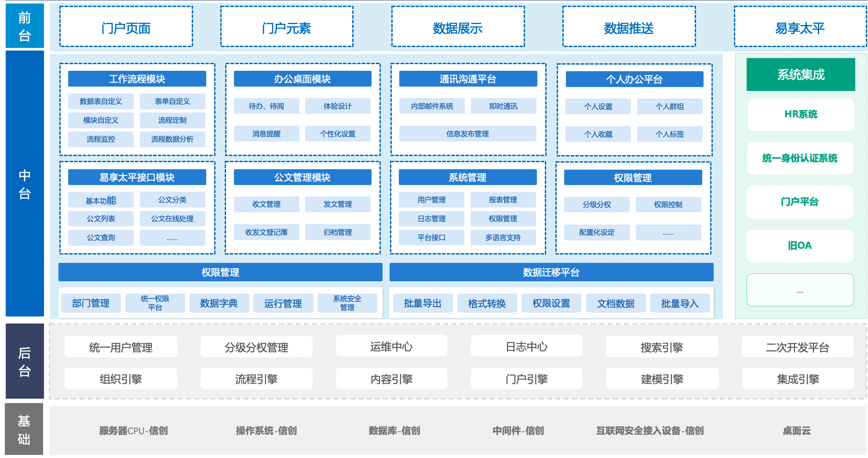The width and height of the screenshot is (868, 458).
Task: Select the 个人收藏 item
Action: pos(598,134)
